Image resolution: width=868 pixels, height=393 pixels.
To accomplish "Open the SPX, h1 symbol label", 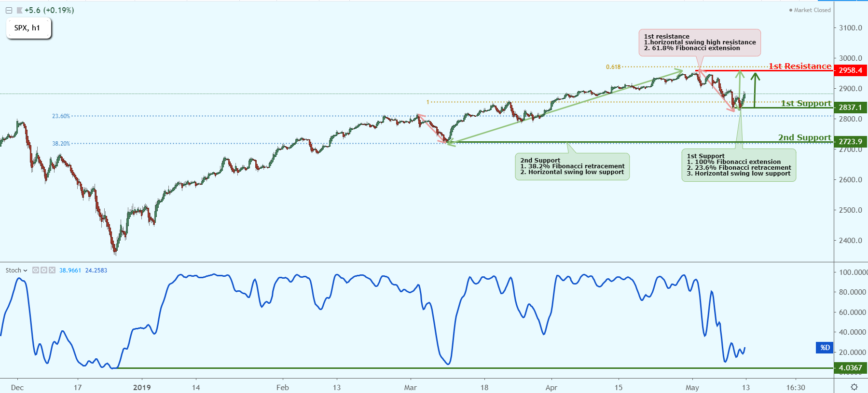I will [28, 28].
